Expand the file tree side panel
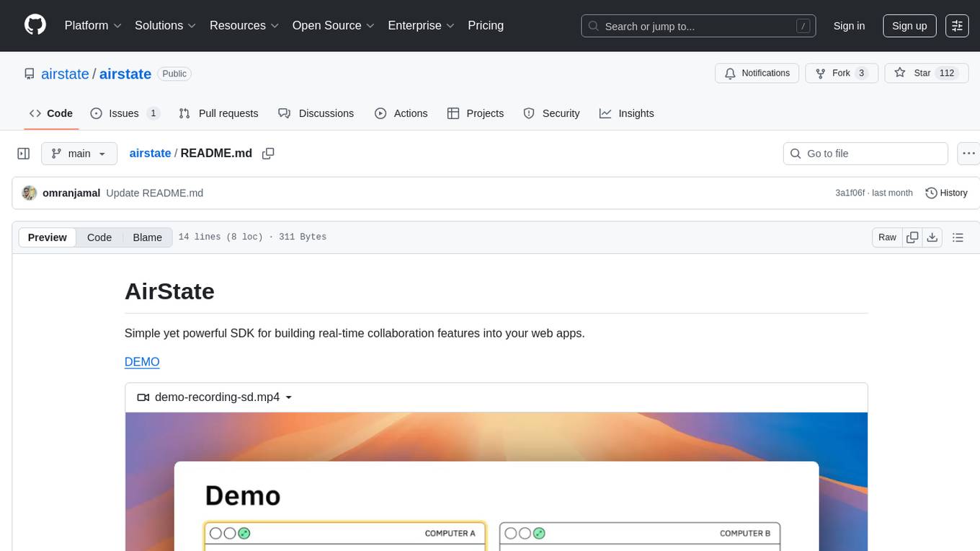 (x=24, y=154)
